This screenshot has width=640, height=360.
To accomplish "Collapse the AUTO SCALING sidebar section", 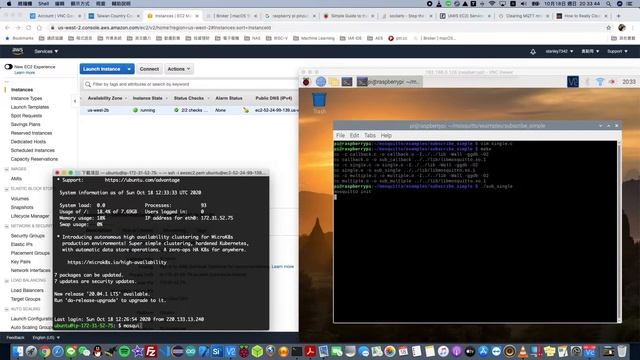I will (7, 309).
